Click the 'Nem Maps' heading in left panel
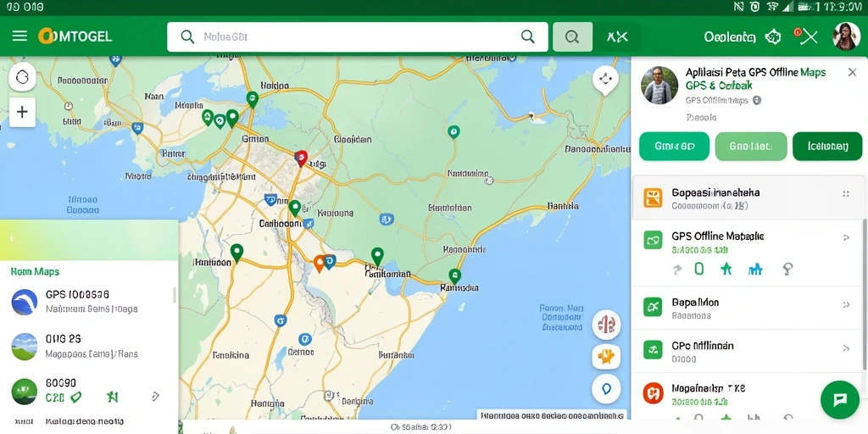 pyautogui.click(x=35, y=272)
